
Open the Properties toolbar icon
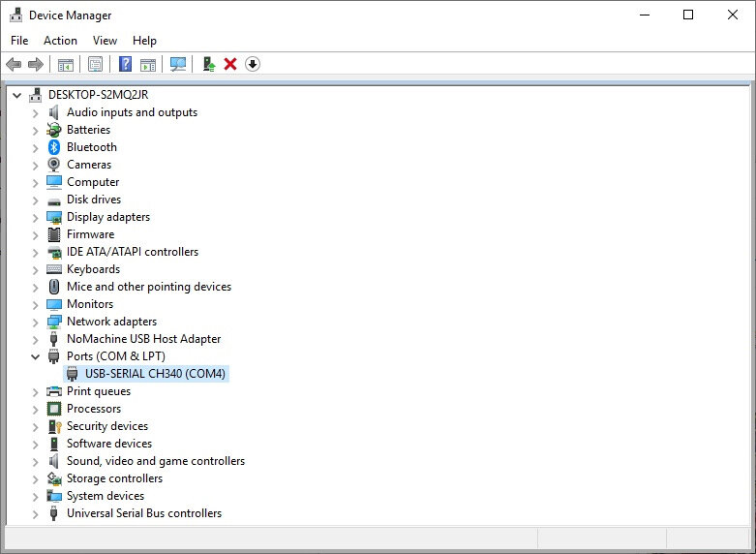96,64
